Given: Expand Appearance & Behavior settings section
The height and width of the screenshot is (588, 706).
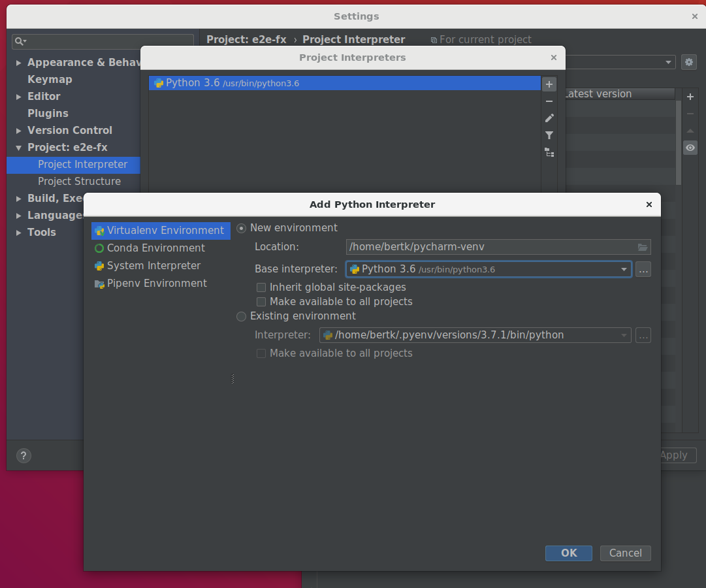Looking at the screenshot, I should point(18,63).
